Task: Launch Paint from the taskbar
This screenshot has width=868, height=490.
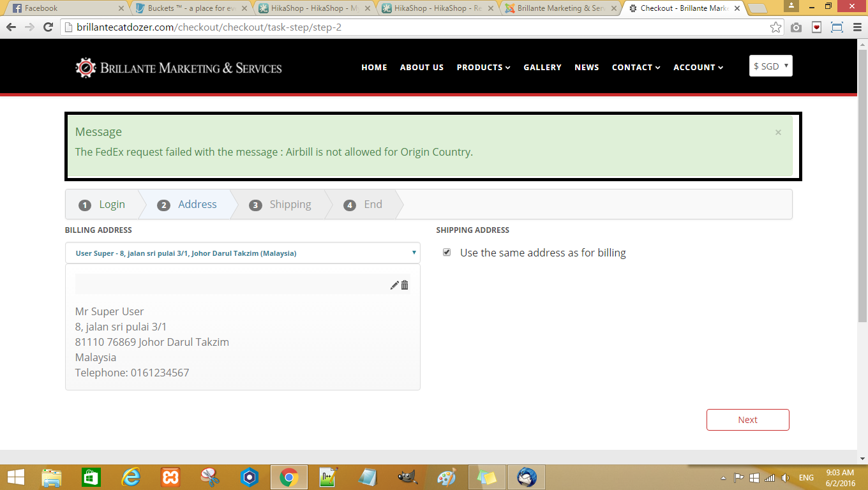Action: [x=447, y=477]
